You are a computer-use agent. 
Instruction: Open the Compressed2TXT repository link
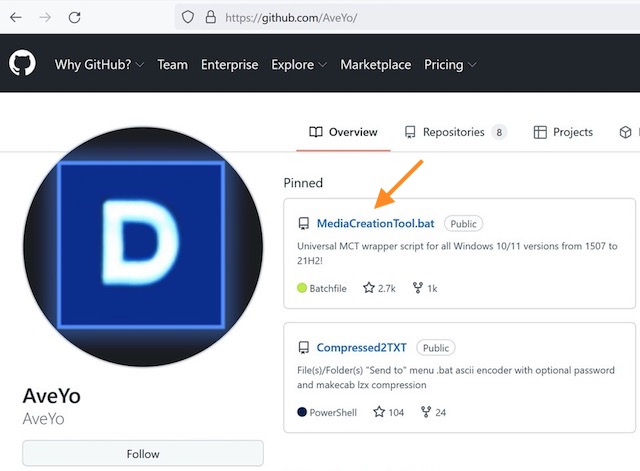[x=361, y=348]
